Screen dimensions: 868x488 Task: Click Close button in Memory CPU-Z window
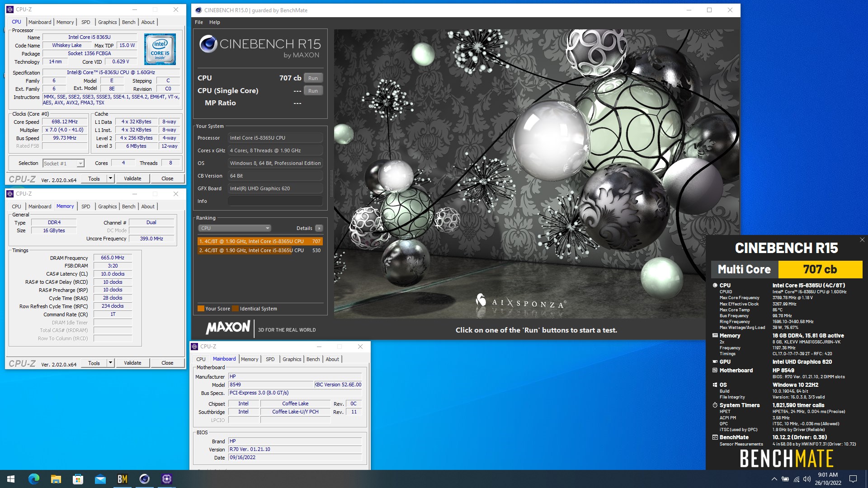click(x=167, y=363)
